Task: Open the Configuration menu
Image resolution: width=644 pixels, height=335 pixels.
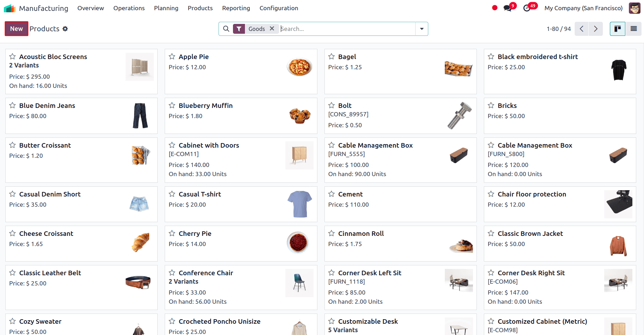Action: coord(279,8)
